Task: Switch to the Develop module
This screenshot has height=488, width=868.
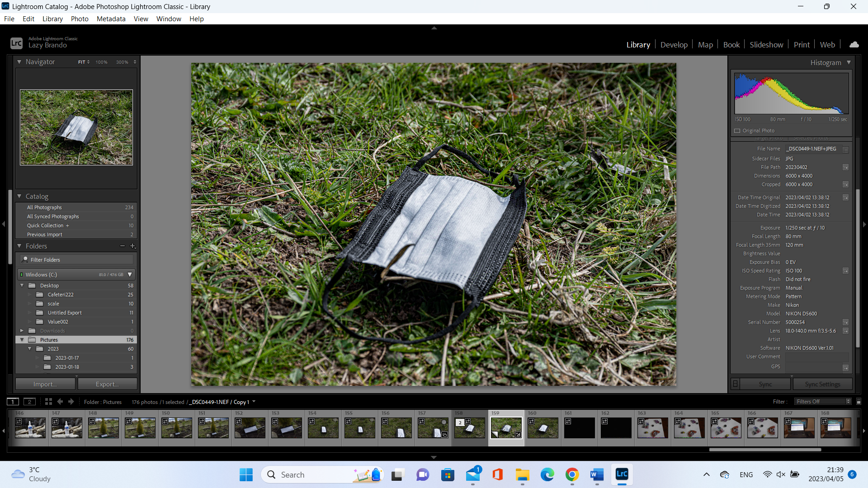Action: pos(674,45)
